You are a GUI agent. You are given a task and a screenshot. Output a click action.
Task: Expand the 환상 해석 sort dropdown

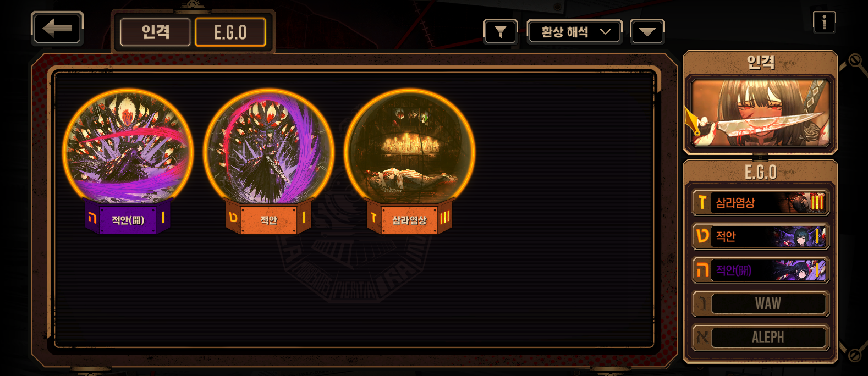click(574, 32)
